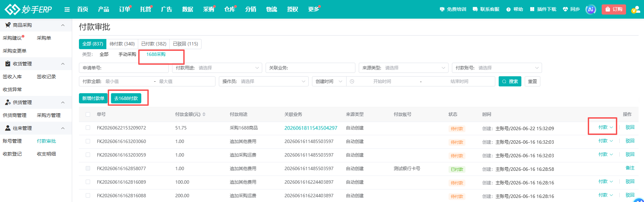The height and width of the screenshot is (202, 644).
Task: Open the 来源类型 dropdown
Action: (x=403, y=68)
